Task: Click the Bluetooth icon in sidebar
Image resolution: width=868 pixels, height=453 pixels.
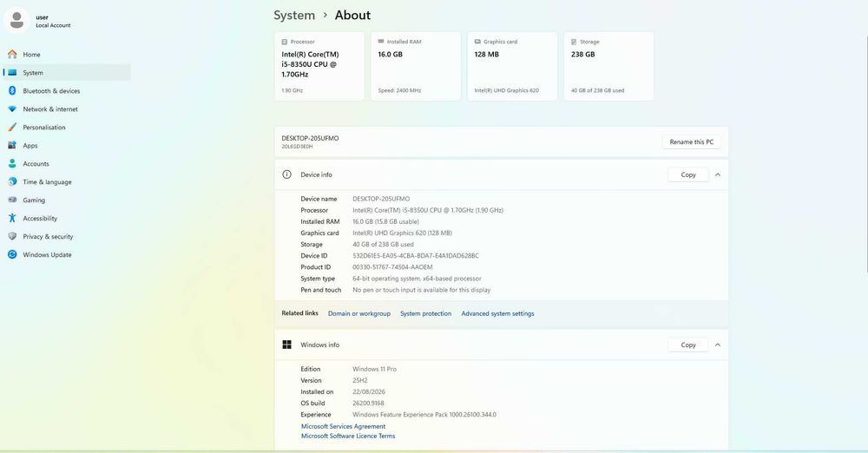Action: click(12, 91)
